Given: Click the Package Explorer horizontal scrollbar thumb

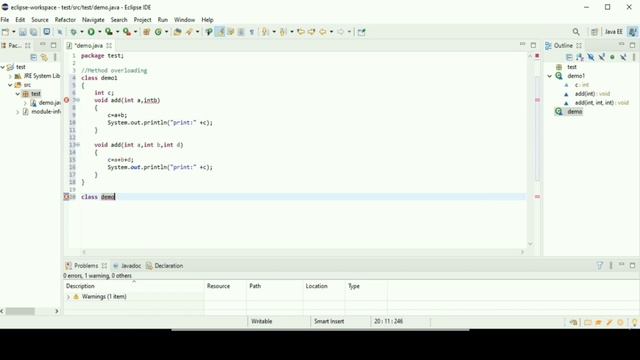Looking at the screenshot, I should pos(20,311).
